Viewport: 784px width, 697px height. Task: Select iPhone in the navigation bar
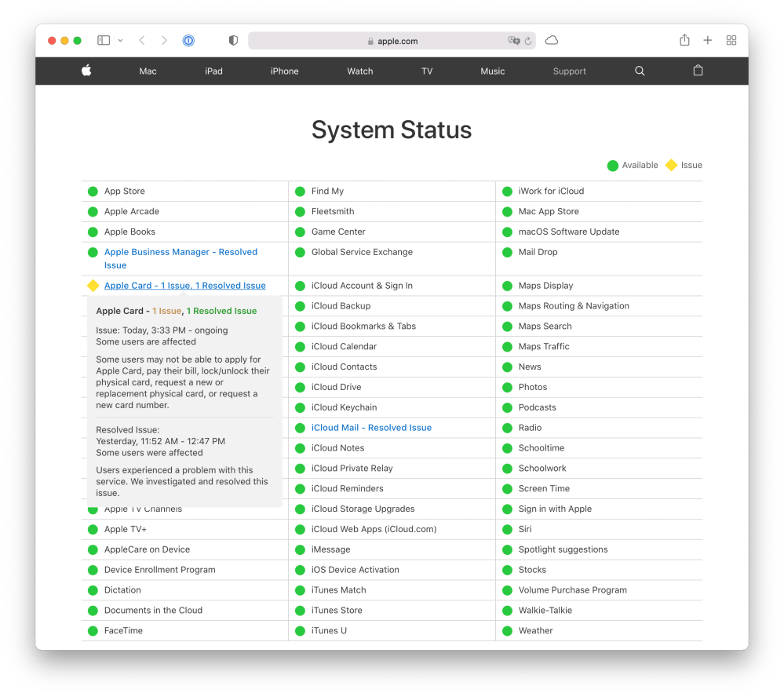[284, 71]
